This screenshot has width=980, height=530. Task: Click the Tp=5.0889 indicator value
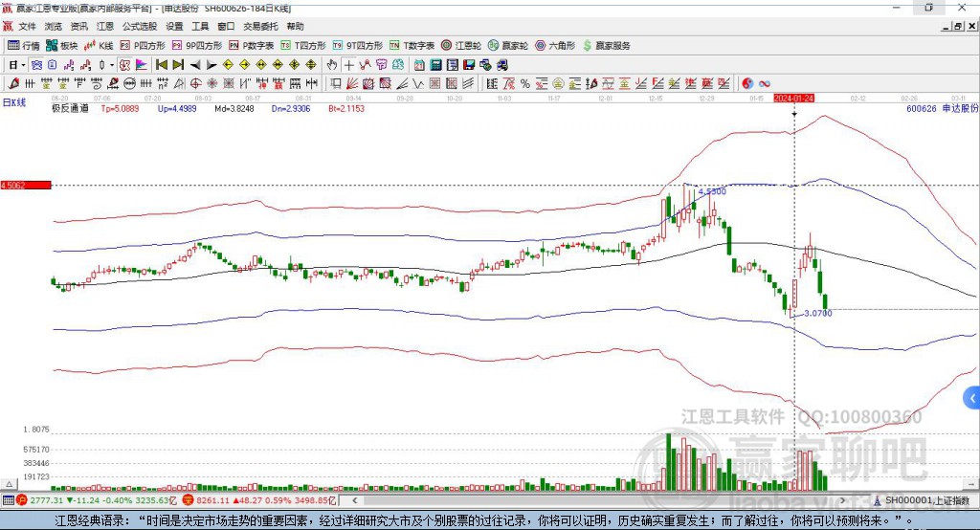tap(120, 108)
